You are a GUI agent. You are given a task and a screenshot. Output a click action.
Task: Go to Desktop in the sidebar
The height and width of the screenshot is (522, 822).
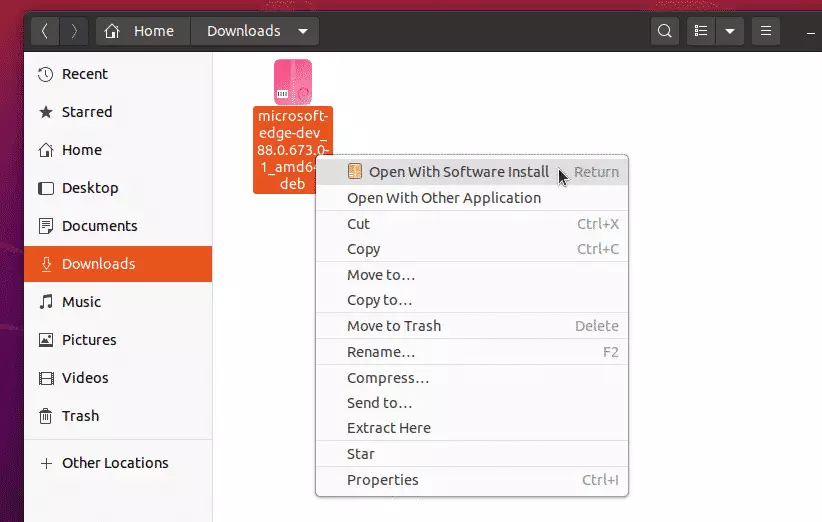(118, 188)
